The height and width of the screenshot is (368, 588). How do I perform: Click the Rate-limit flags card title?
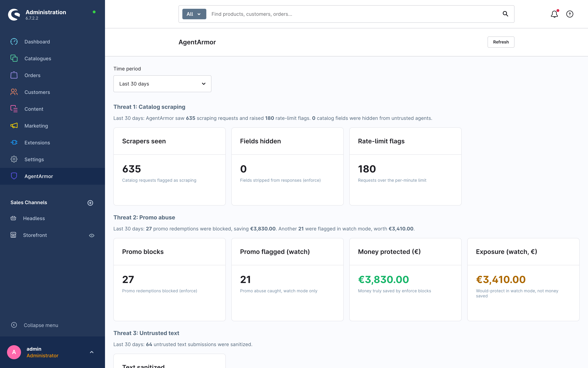coord(381,141)
